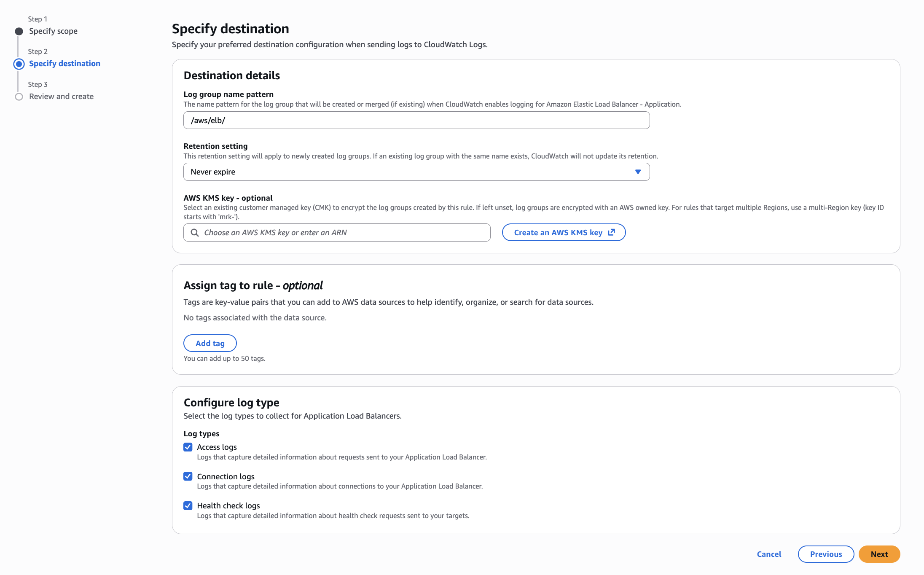Focus the Log group name pattern field

click(416, 120)
